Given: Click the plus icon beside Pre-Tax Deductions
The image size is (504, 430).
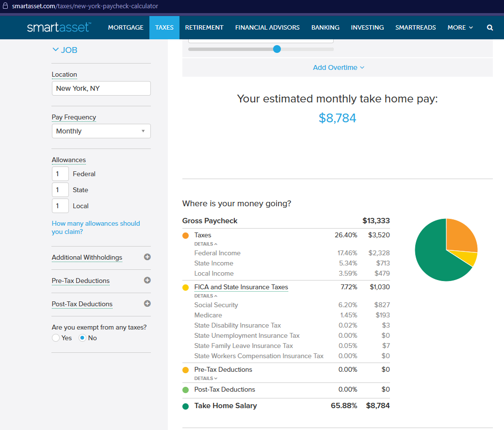Looking at the screenshot, I should coord(147,281).
